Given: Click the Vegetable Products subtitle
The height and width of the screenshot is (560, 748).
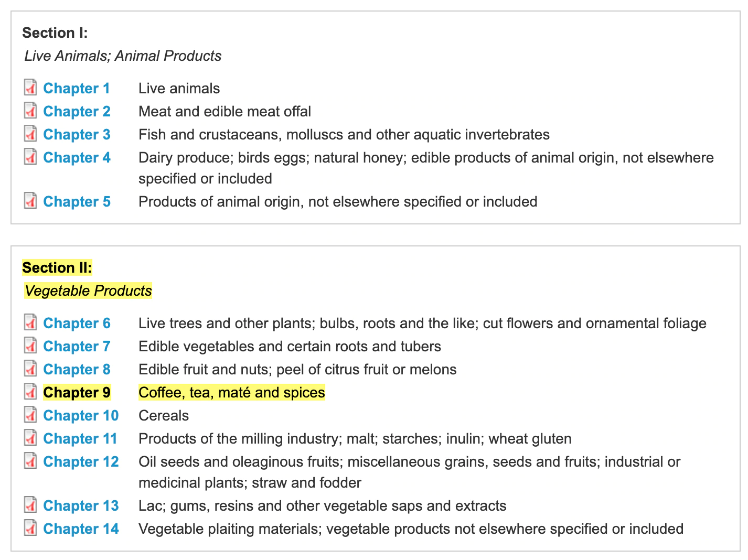Looking at the screenshot, I should pos(88,290).
